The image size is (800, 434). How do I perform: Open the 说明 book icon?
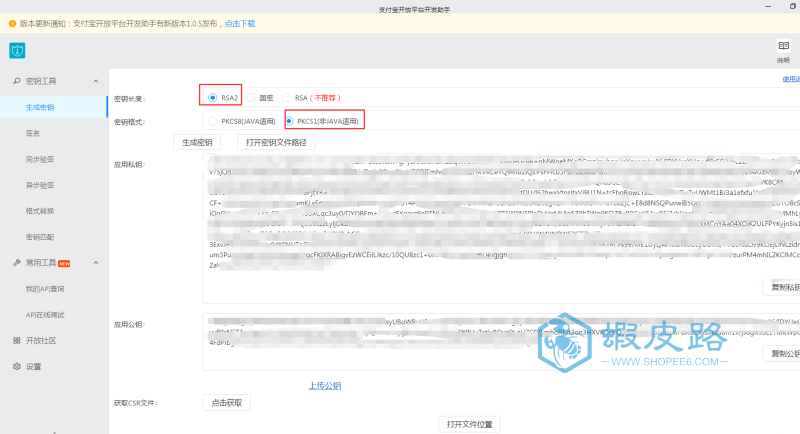(783, 46)
